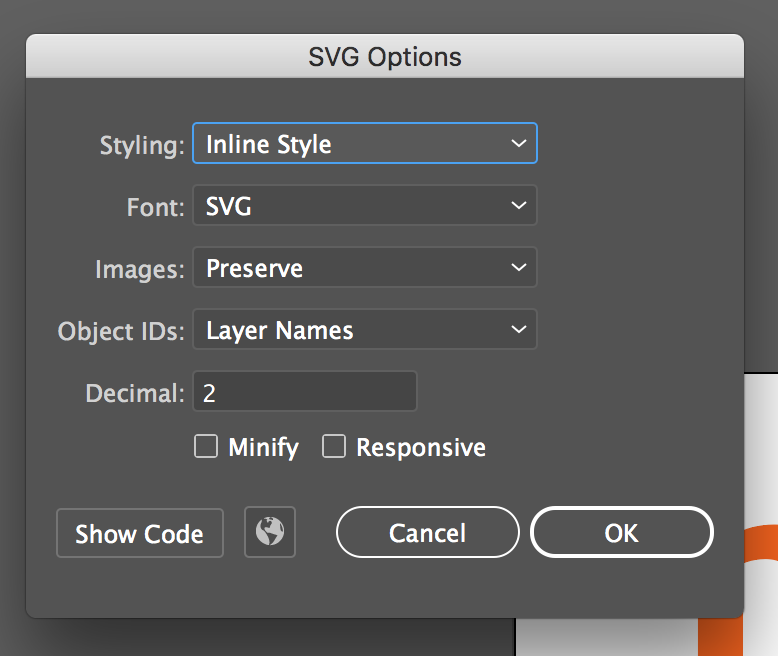This screenshot has width=778, height=656.
Task: Confirm SVG options with OK
Action: 622,532
